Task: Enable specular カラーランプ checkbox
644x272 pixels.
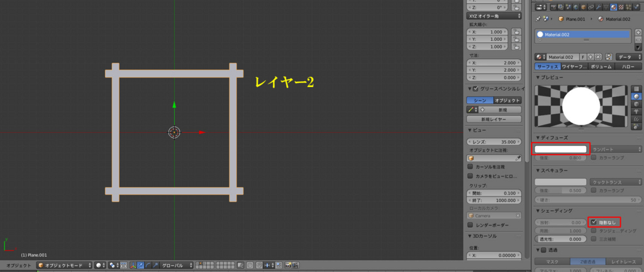Action: coord(594,190)
